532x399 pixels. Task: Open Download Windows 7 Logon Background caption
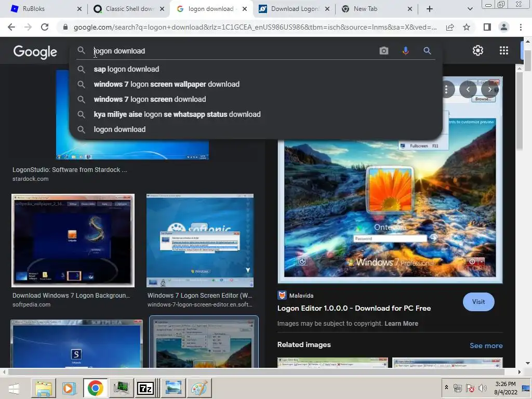click(x=71, y=296)
